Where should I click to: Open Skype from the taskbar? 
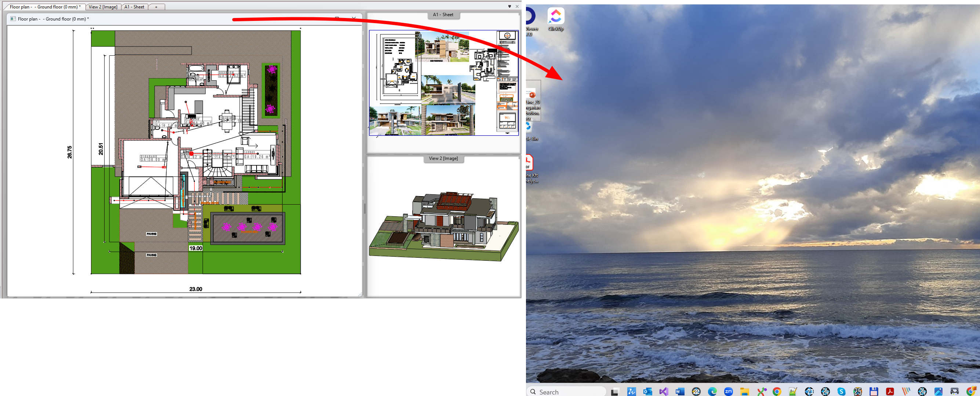pos(841,392)
